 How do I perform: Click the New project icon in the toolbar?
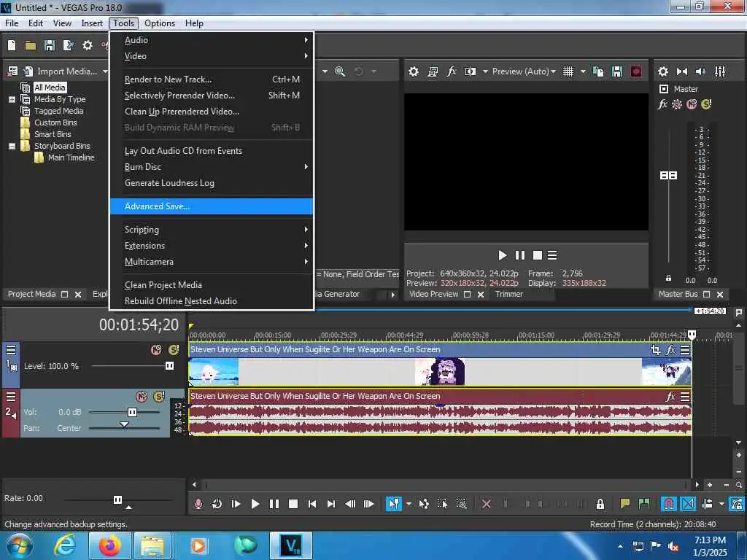(12, 45)
